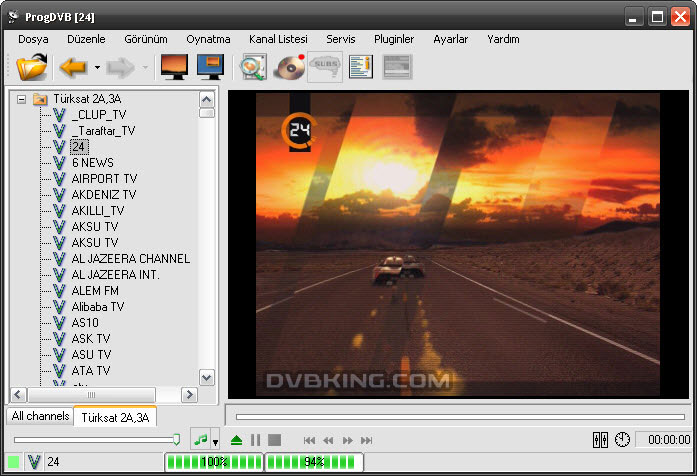Open the Düzenle menu
This screenshot has height=476, width=697.
pos(86,40)
